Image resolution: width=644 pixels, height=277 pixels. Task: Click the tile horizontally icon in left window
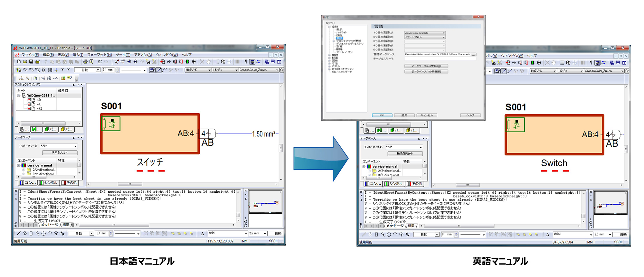(273, 62)
